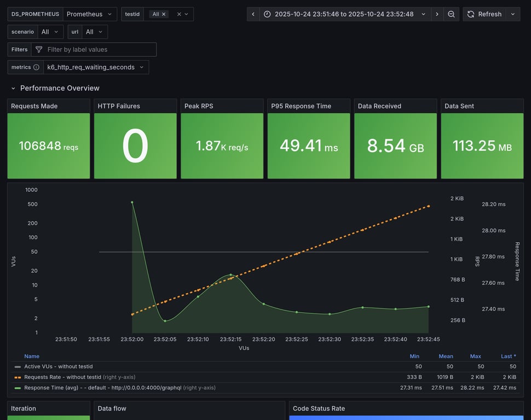
Task: Toggle Active VUs series in legend
Action: pos(59,366)
